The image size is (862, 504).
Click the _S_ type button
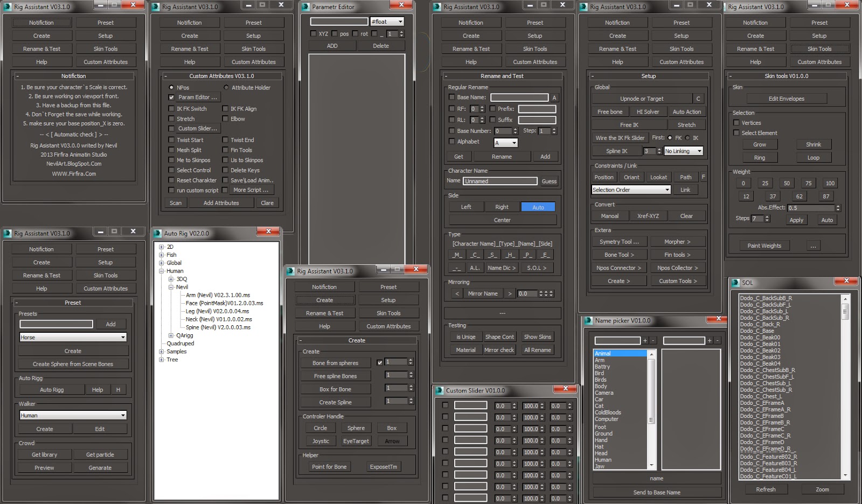click(492, 255)
